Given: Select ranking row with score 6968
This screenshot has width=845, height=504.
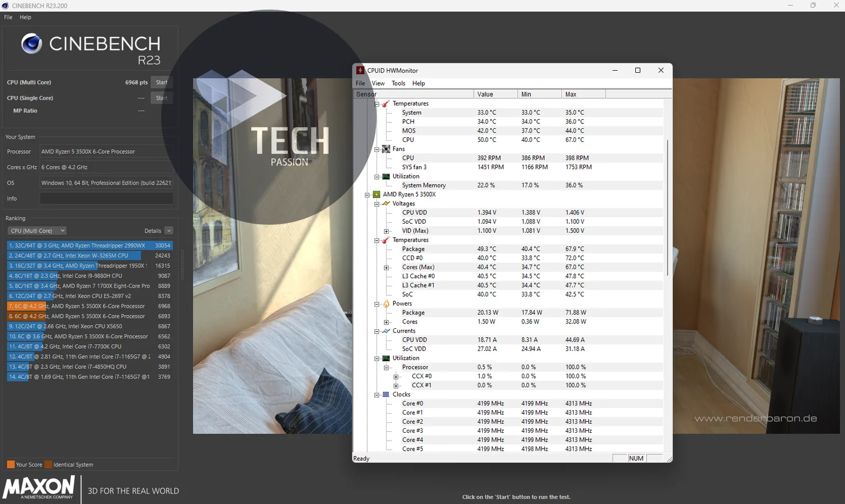Looking at the screenshot, I should pyautogui.click(x=90, y=306).
